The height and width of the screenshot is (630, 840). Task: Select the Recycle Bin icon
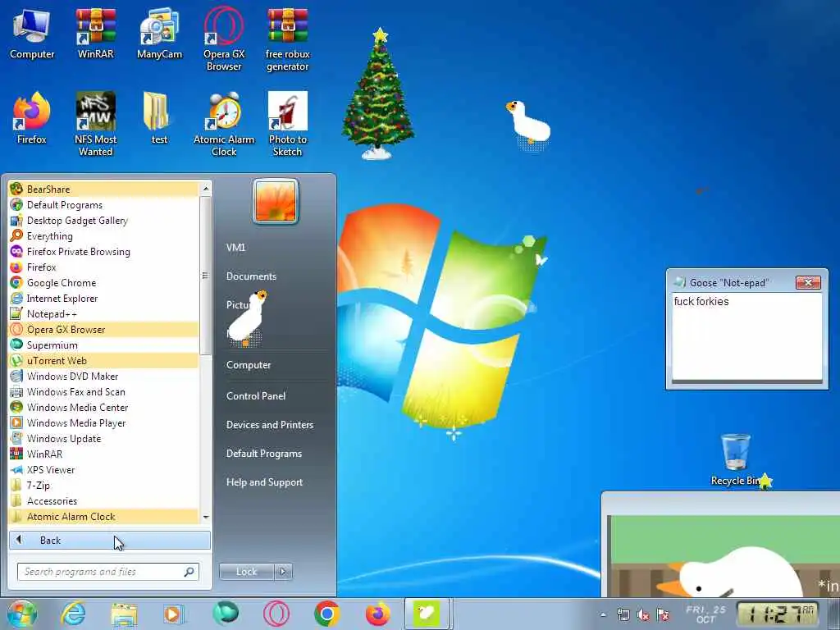tap(736, 459)
